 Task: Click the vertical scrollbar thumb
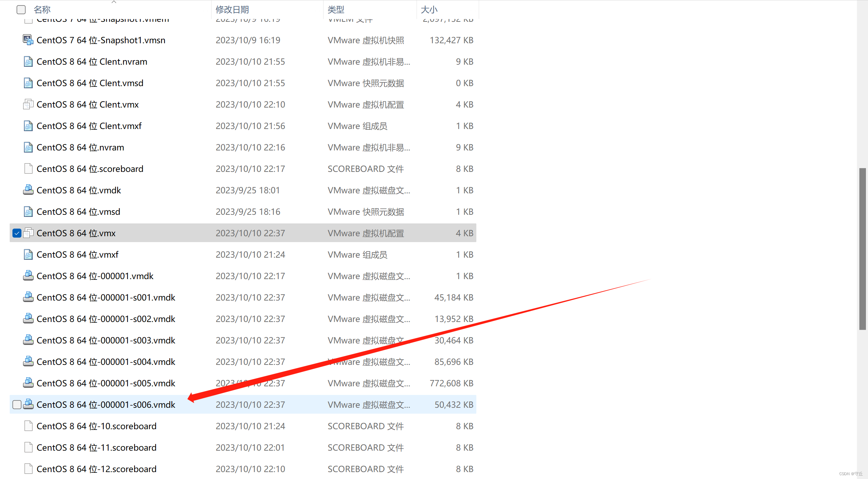click(x=862, y=249)
